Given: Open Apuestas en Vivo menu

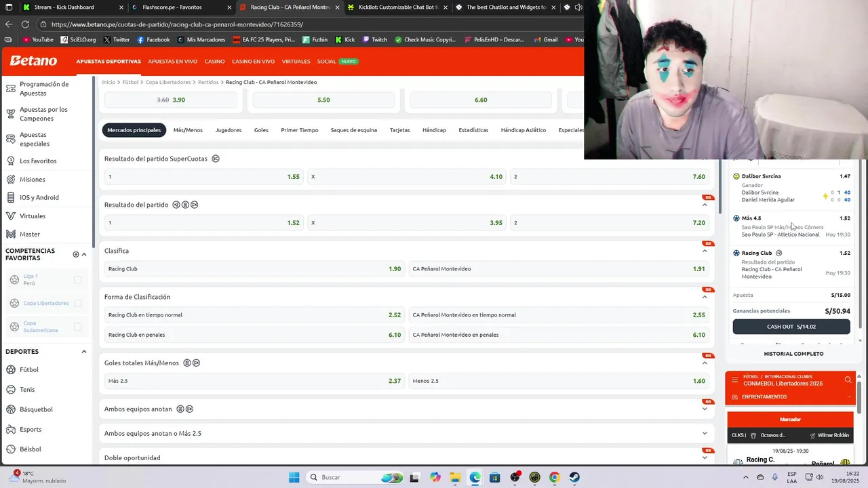Looking at the screenshot, I should pos(173,61).
